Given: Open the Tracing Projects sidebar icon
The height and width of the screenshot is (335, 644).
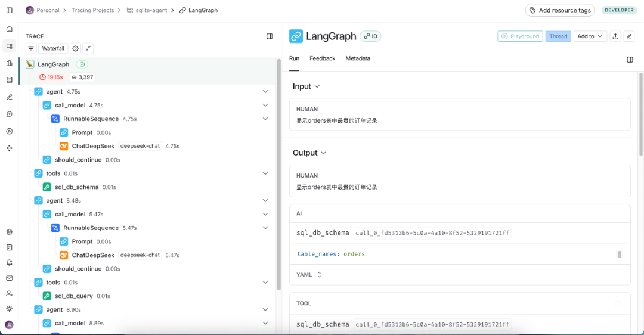Looking at the screenshot, I should pyautogui.click(x=10, y=46).
